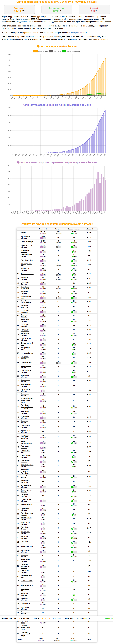Open the Москва region link
Viewport: 113px width, 644px height.
click(24, 232)
